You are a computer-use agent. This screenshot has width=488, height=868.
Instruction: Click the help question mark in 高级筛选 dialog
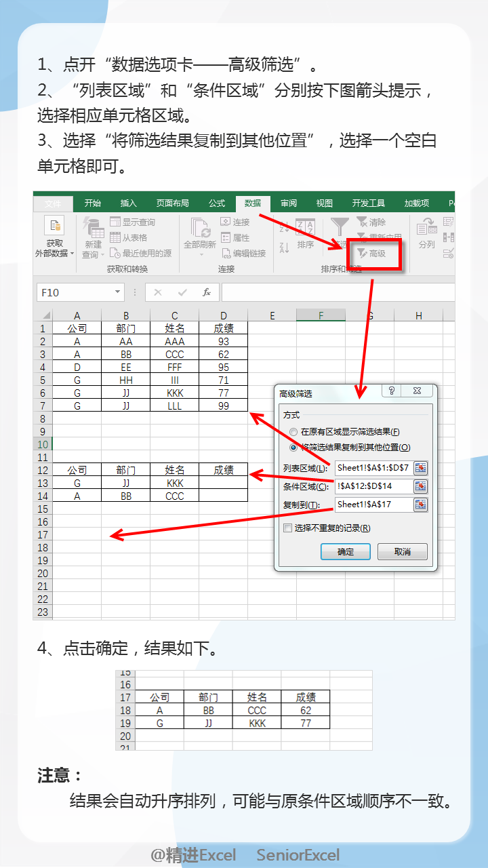[x=391, y=391]
